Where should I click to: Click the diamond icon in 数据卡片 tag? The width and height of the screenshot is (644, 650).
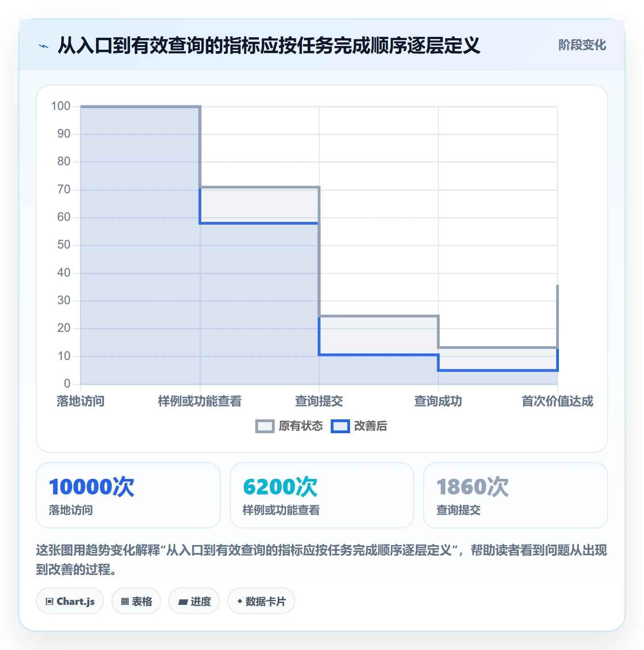click(x=240, y=601)
